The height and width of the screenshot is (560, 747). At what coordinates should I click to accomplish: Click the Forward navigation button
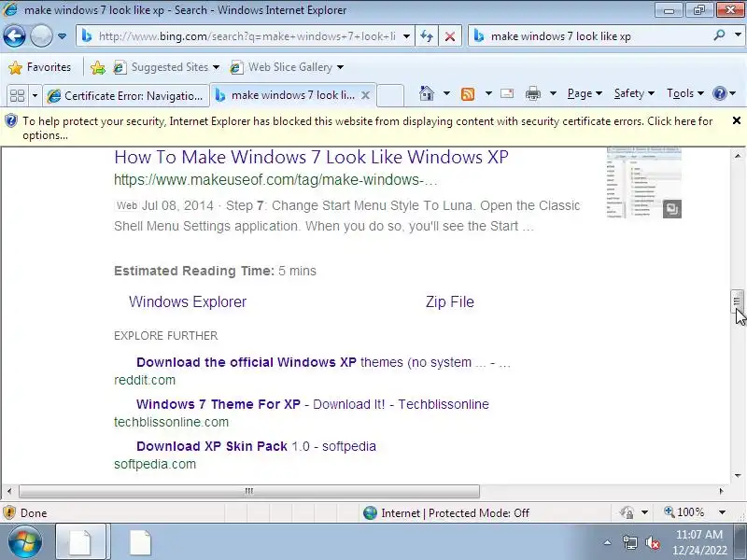tap(41, 36)
